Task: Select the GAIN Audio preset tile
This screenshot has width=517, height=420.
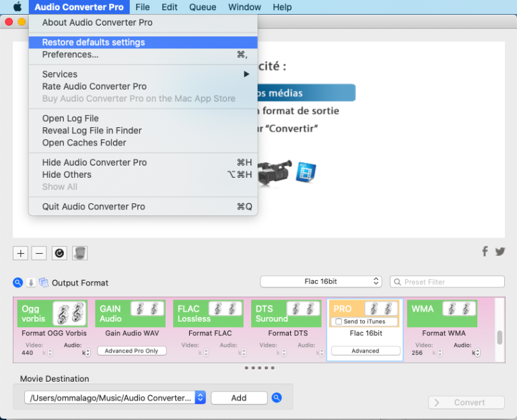Action: pos(131,314)
